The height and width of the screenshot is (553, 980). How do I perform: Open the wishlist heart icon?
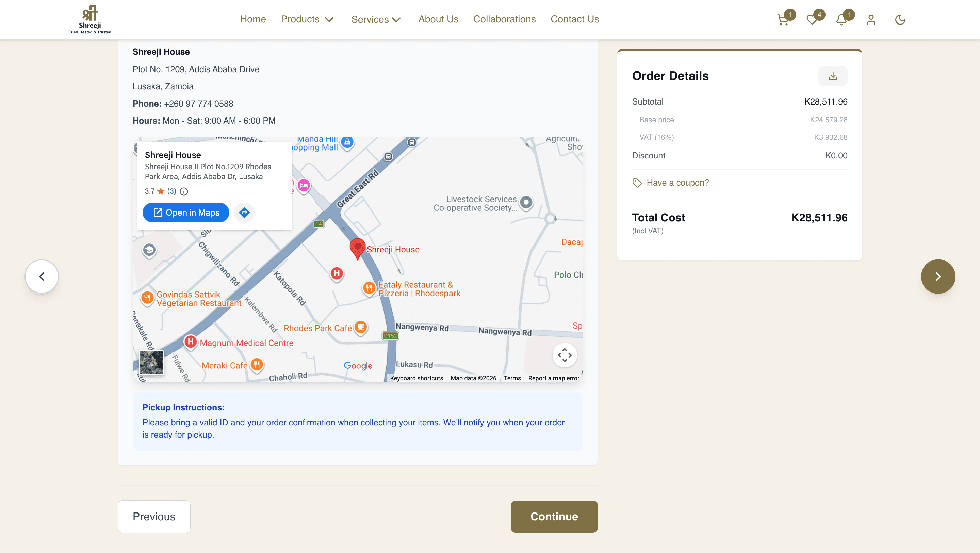812,20
